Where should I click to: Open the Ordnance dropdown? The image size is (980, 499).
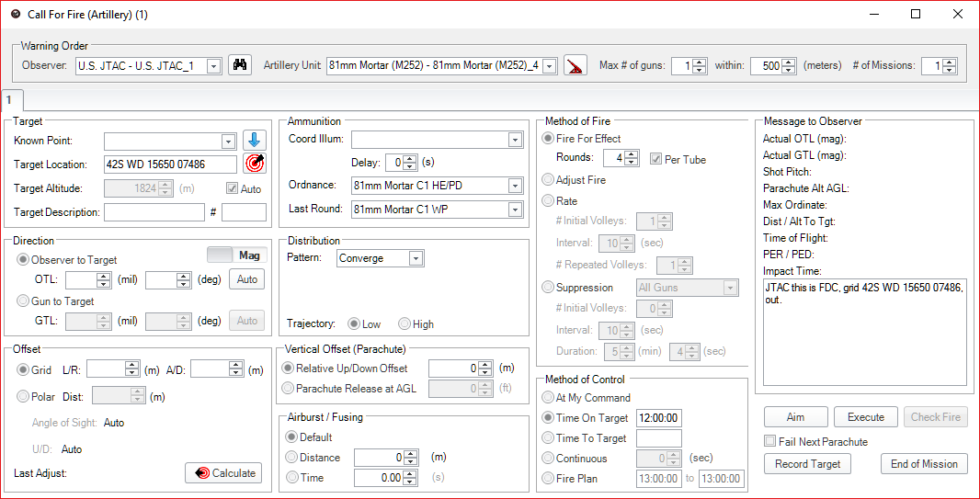pyautogui.click(x=515, y=186)
